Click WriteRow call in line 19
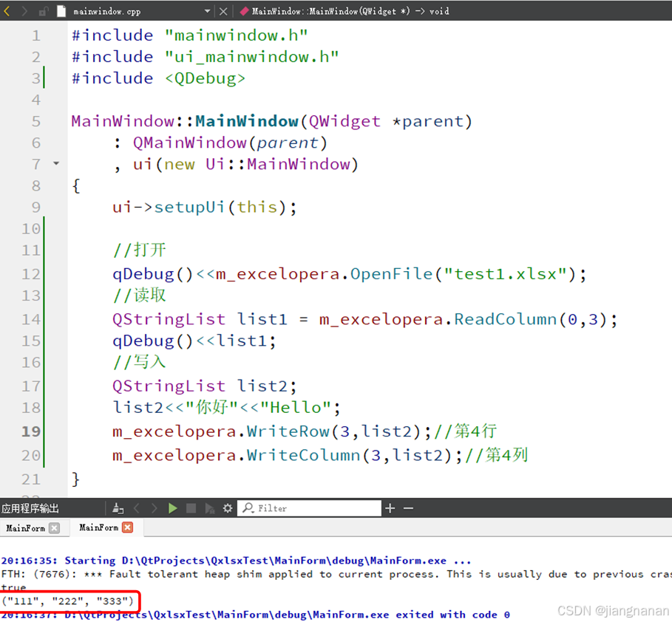This screenshot has height=622, width=672. [288, 431]
